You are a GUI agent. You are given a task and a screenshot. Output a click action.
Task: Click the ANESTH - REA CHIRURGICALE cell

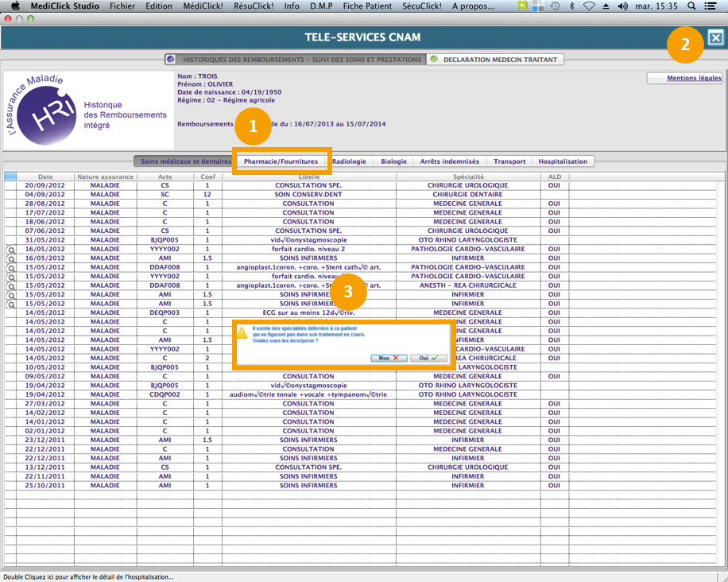(468, 285)
